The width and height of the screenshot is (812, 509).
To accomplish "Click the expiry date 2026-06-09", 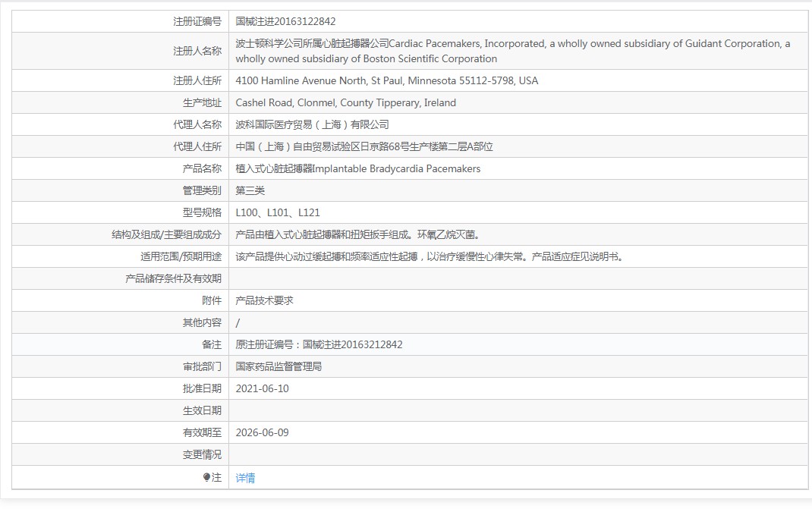I will pos(262,433).
